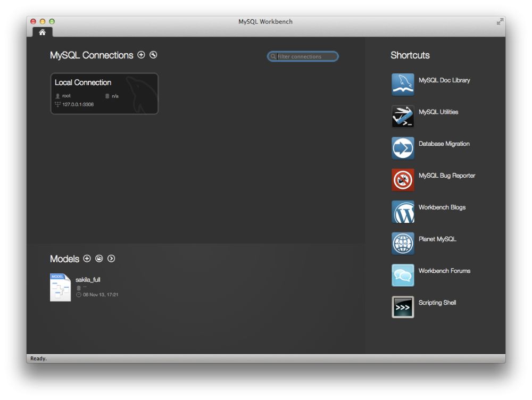Image resolution: width=532 pixels, height=400 pixels.
Task: Click the Workbench Blogs label
Action: click(x=442, y=207)
